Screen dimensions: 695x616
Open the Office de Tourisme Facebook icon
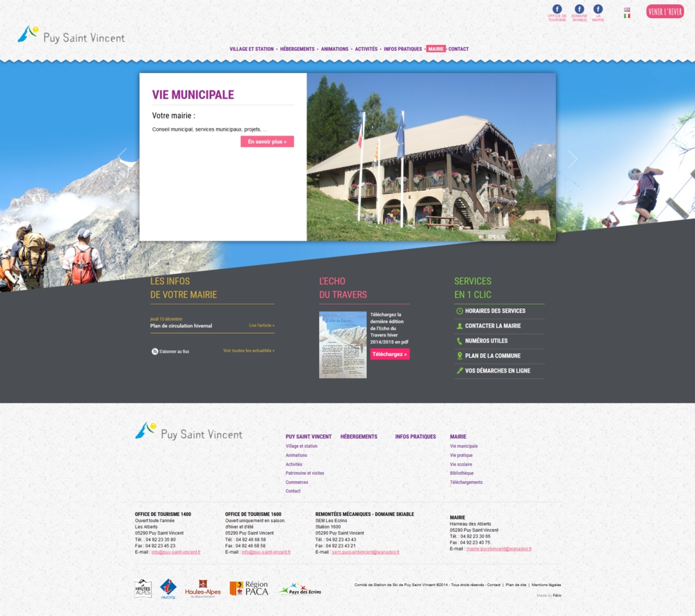tap(557, 10)
